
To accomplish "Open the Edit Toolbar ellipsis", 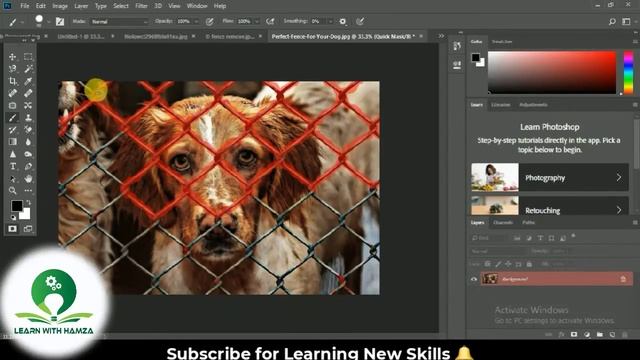I will pos(28,191).
